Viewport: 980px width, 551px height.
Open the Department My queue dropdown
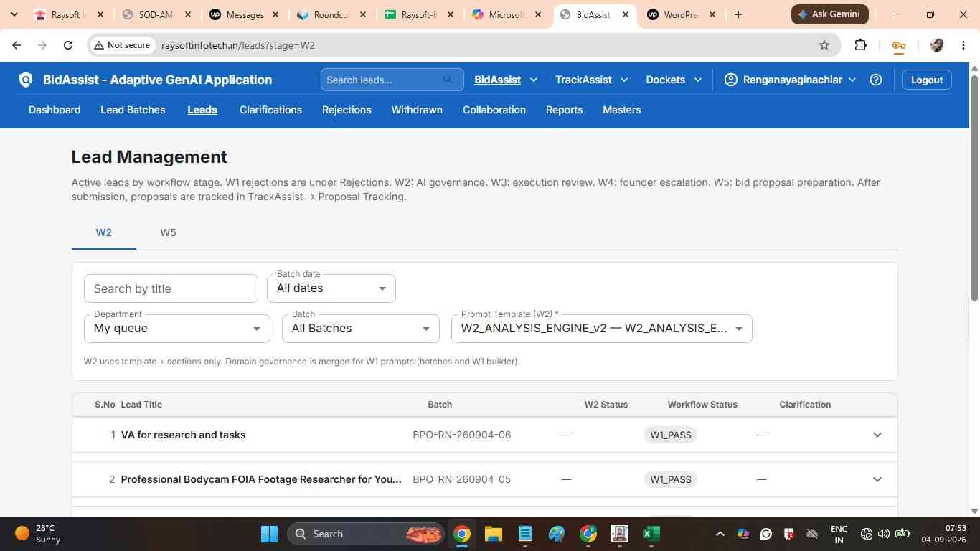click(177, 329)
